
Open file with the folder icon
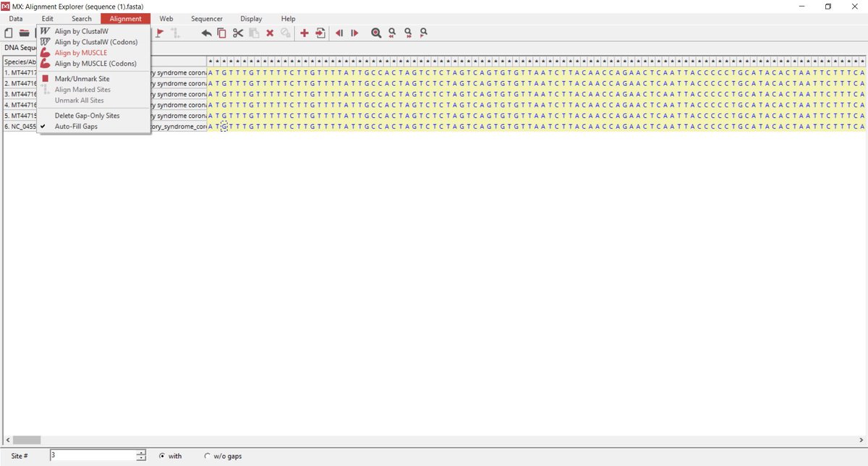(x=24, y=33)
